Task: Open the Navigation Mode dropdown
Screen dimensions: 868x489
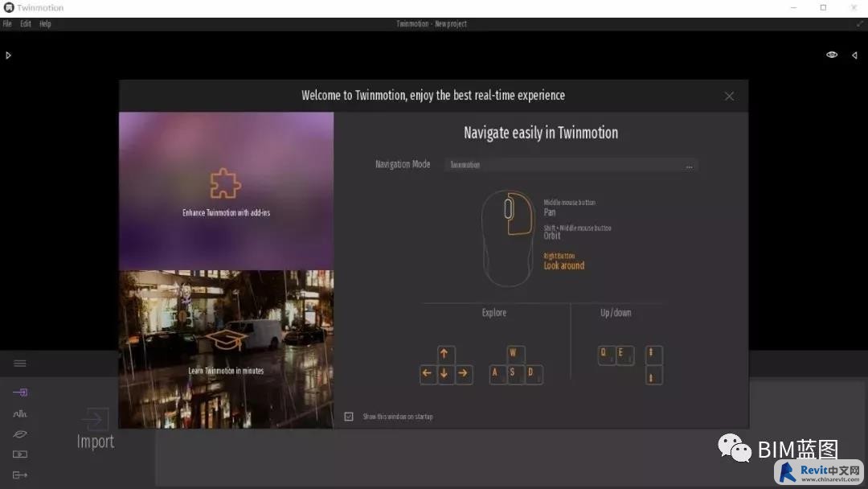Action: [571, 165]
